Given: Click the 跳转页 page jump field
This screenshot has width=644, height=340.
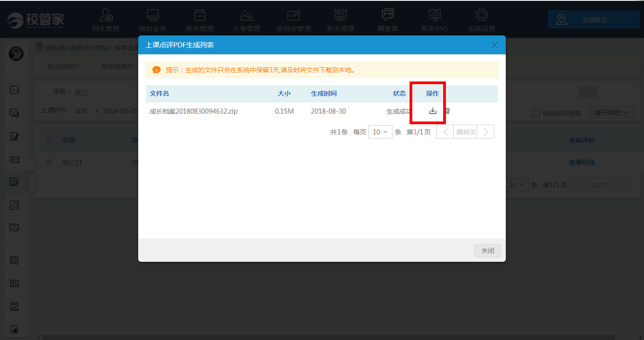Looking at the screenshot, I should click(x=465, y=132).
